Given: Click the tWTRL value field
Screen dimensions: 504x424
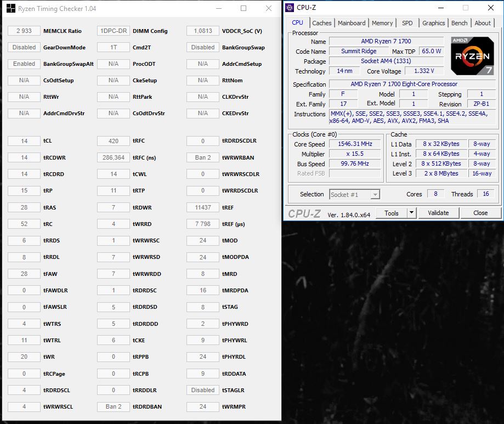Looking at the screenshot, I should [24, 340].
